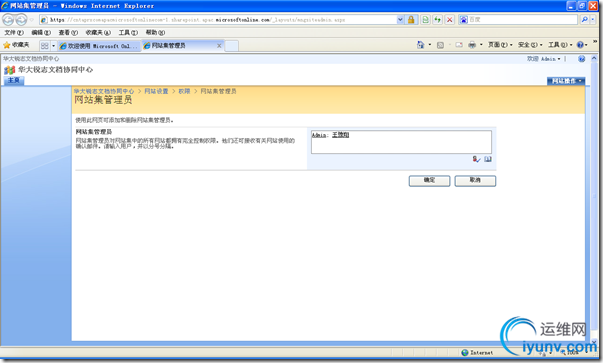Expand the 网站操作 site actions menu
The image size is (603, 363).
(566, 81)
